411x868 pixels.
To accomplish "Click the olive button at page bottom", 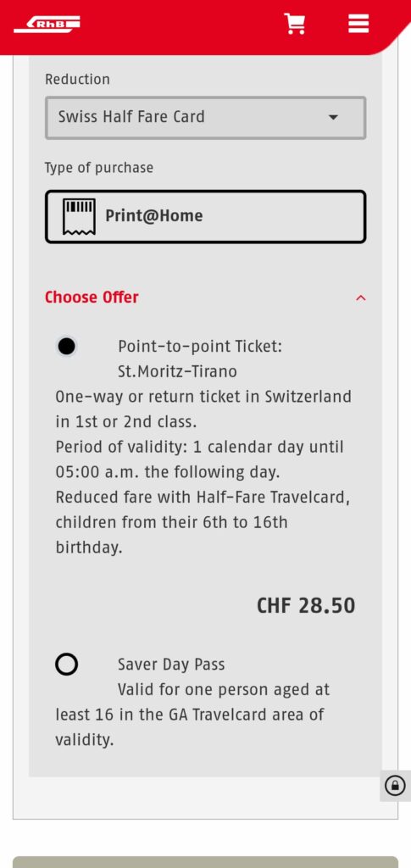I will (x=205, y=862).
